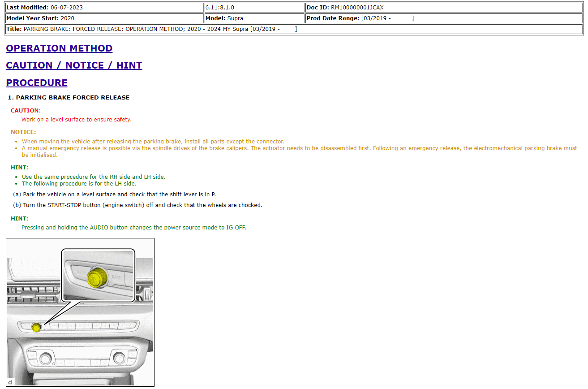
Task: Click the orange NOTICE: label
Action: [23, 132]
